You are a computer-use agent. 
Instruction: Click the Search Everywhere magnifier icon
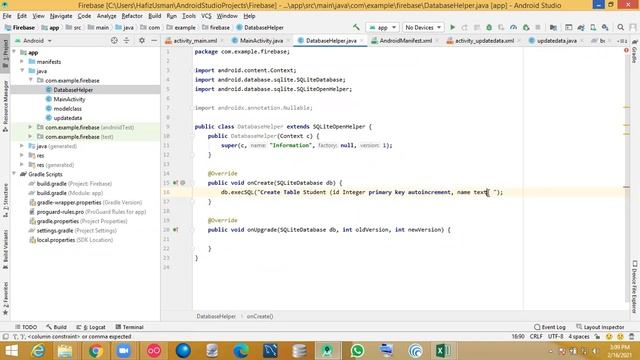pos(621,27)
